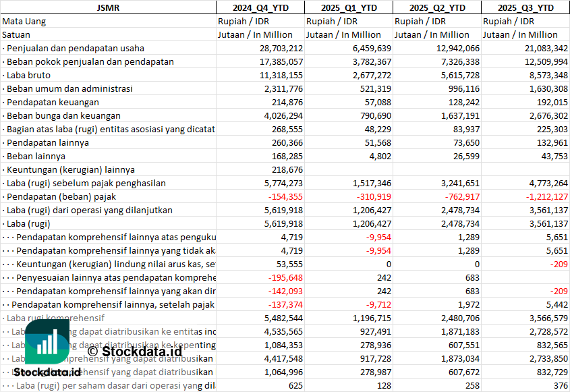Click finance income cell 57,088
The image size is (570, 392).
click(378, 102)
